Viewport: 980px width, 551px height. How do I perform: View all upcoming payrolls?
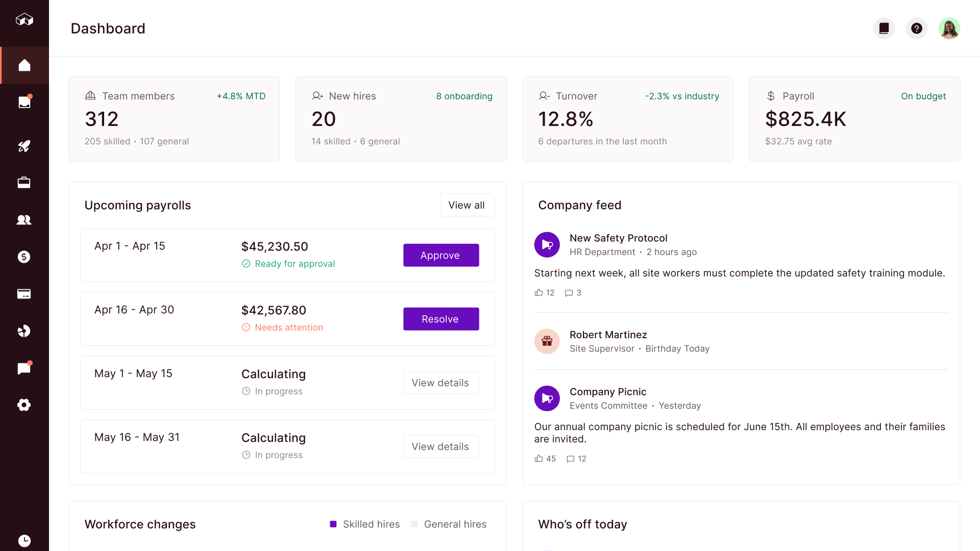(x=467, y=205)
